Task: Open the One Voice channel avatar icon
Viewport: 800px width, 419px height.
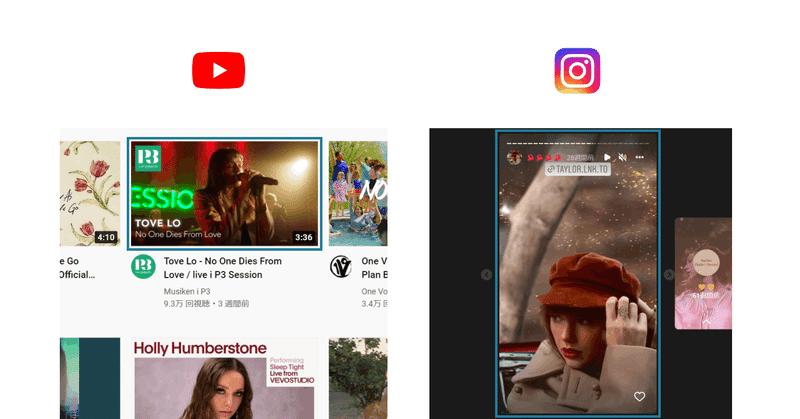Action: coord(341,266)
